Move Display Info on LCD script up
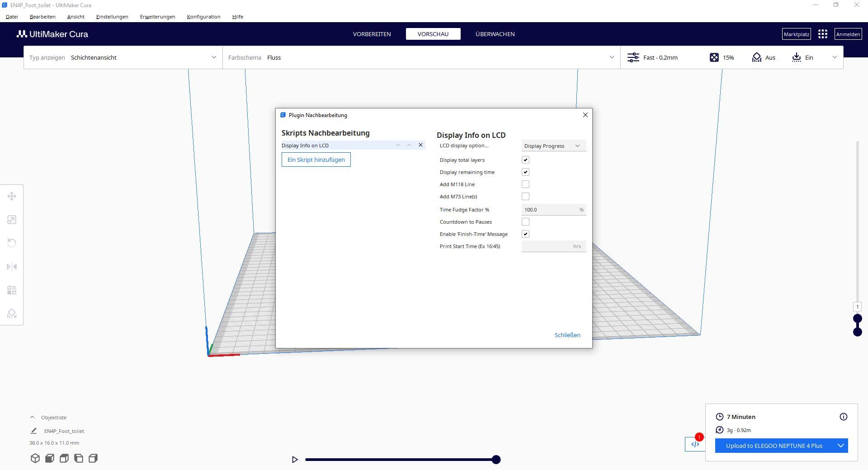The width and height of the screenshot is (868, 470). coord(409,145)
